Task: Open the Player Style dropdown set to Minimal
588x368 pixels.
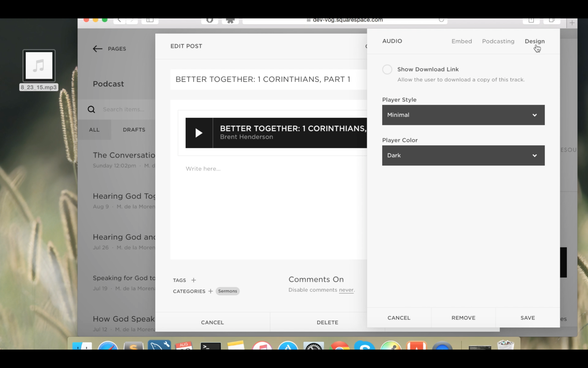Action: click(x=463, y=115)
